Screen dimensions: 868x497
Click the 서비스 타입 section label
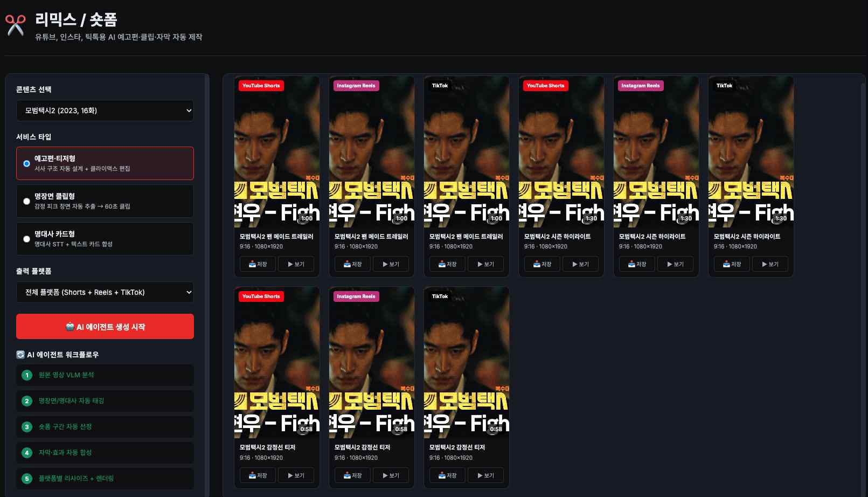point(34,137)
